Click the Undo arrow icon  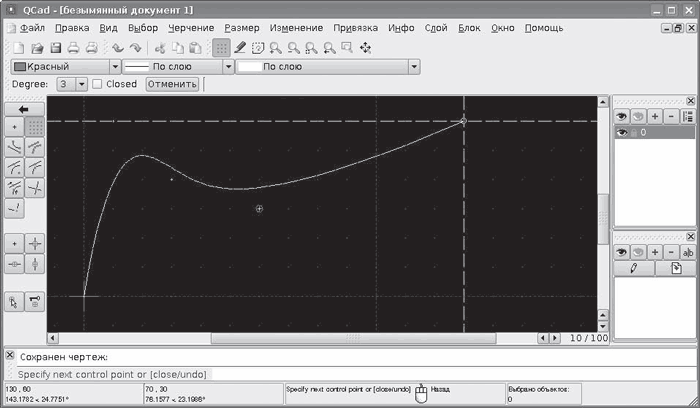coord(116,47)
